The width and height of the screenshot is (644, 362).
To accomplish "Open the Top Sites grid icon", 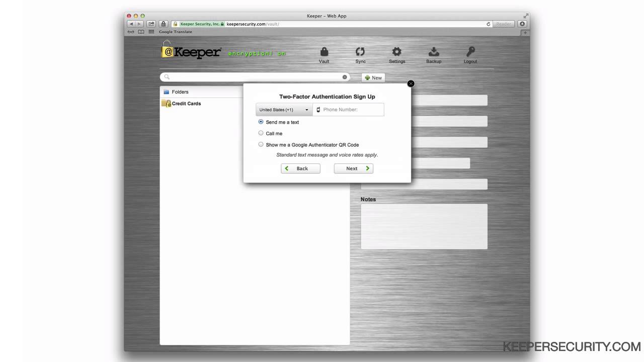I will point(151,32).
